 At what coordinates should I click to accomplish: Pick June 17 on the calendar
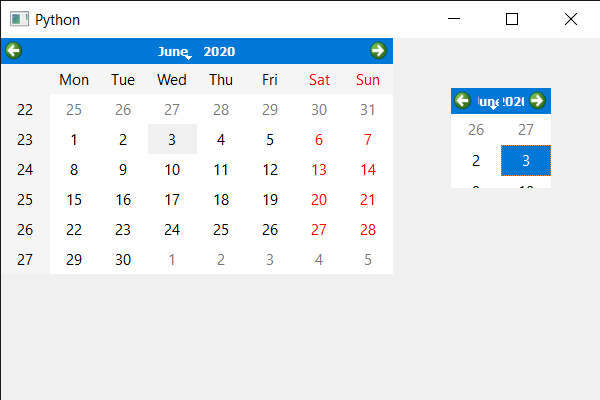click(x=172, y=200)
